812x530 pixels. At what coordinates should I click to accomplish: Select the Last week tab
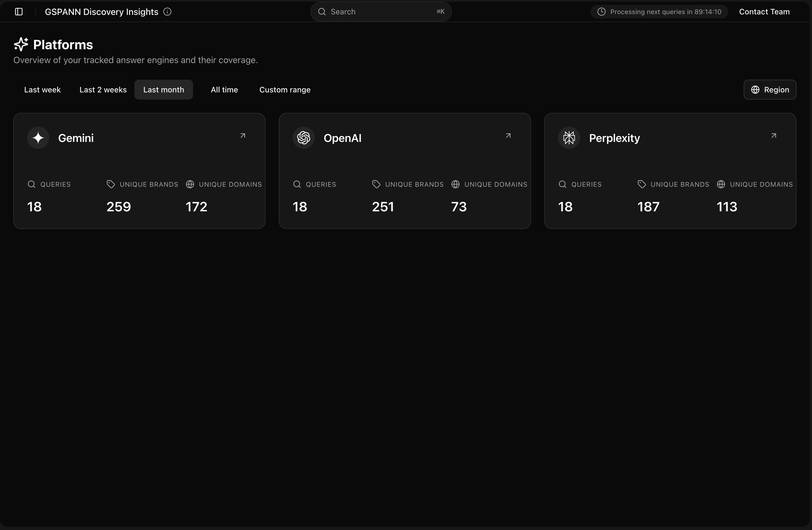tap(42, 90)
